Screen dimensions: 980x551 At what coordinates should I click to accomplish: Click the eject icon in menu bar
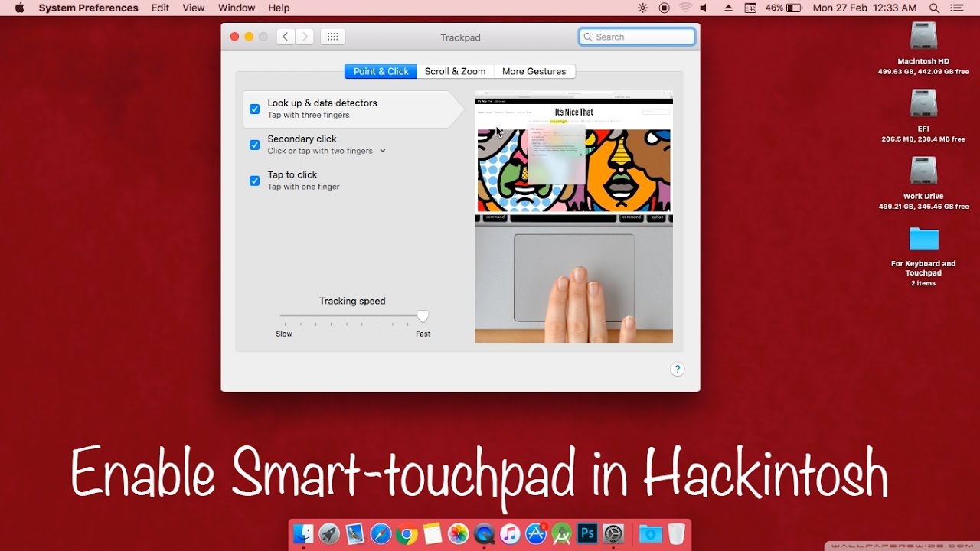[728, 8]
